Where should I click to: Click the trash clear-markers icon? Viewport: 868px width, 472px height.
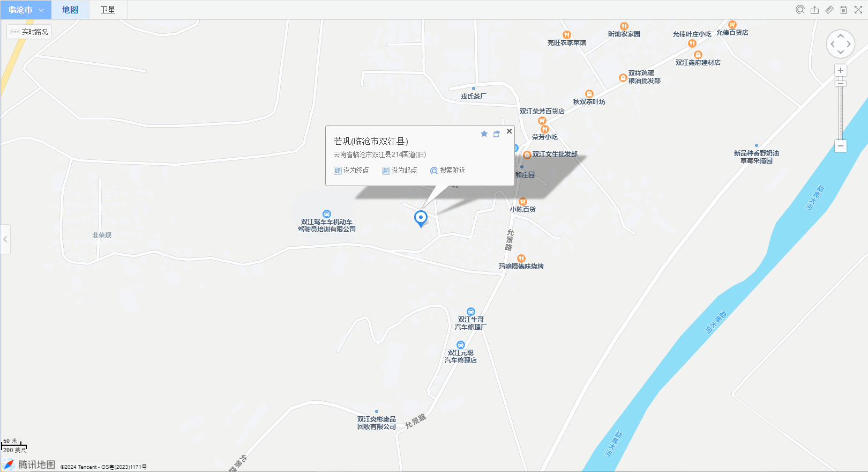(x=843, y=10)
